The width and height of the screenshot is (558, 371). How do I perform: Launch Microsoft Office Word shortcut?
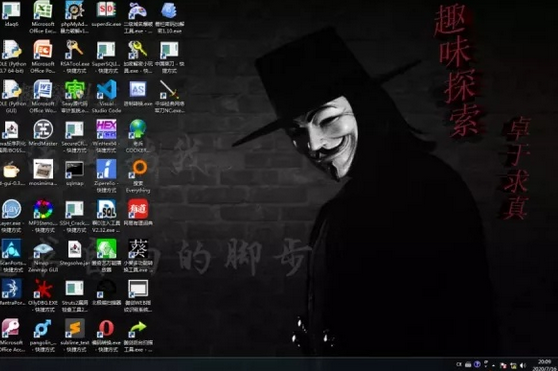(43, 97)
